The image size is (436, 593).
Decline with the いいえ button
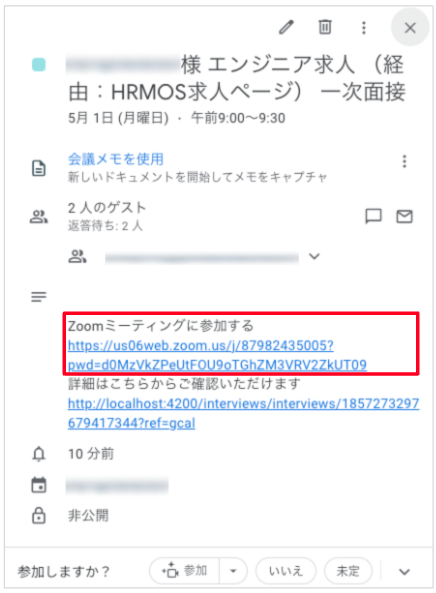(x=286, y=571)
